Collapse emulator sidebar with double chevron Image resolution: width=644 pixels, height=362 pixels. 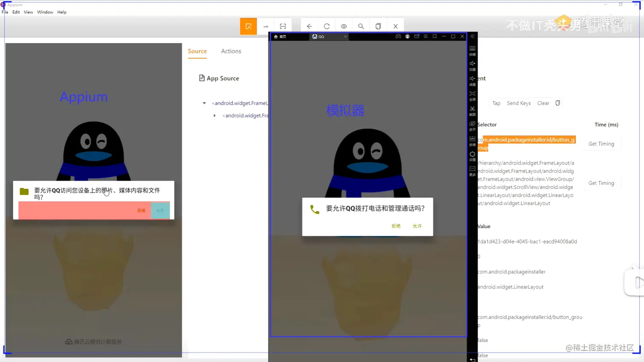tap(472, 37)
